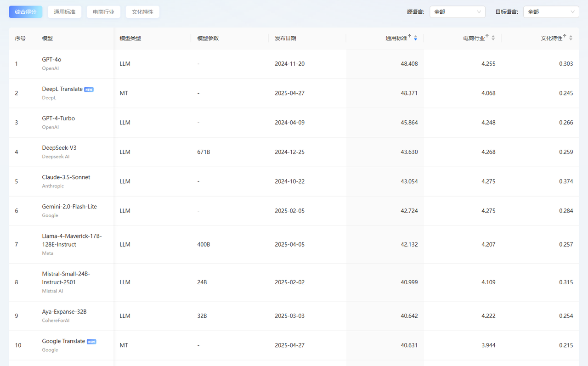This screenshot has height=366, width=588.
Task: Click the 671B parameter value
Action: pyautogui.click(x=204, y=152)
